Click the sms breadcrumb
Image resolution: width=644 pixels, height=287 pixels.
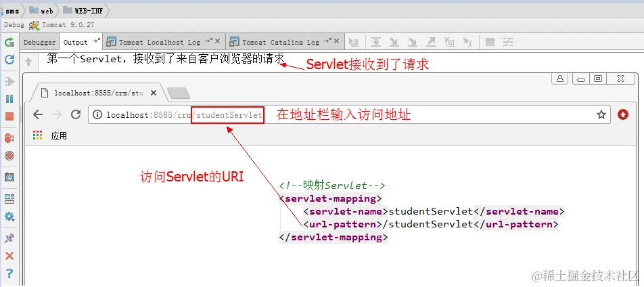11,11
